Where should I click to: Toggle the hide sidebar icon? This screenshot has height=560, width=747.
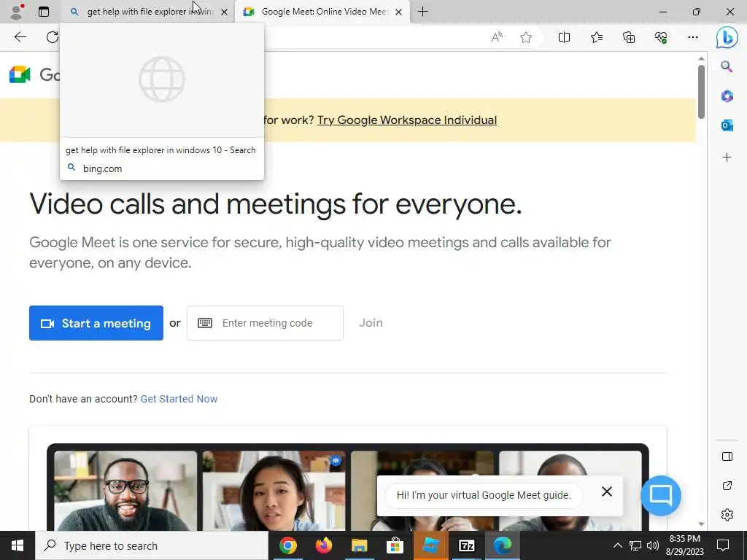pos(727,456)
